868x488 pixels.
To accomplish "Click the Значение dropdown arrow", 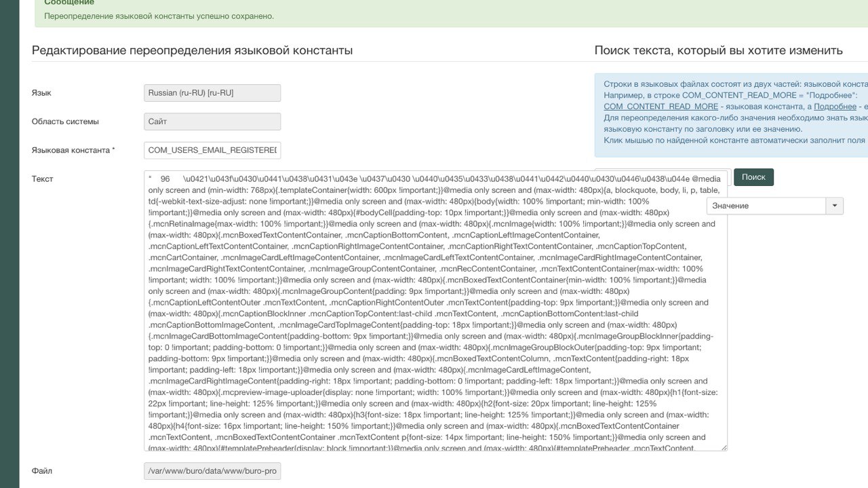I will [x=834, y=206].
